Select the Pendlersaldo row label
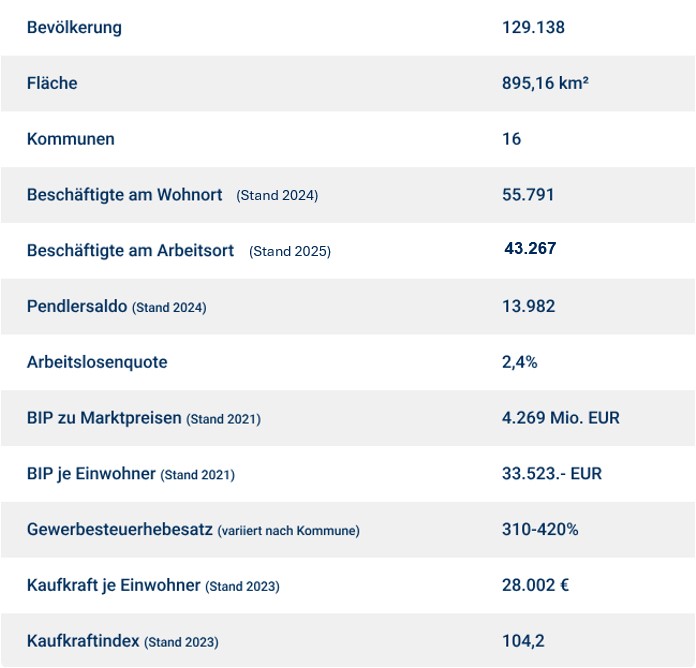 click(77, 306)
